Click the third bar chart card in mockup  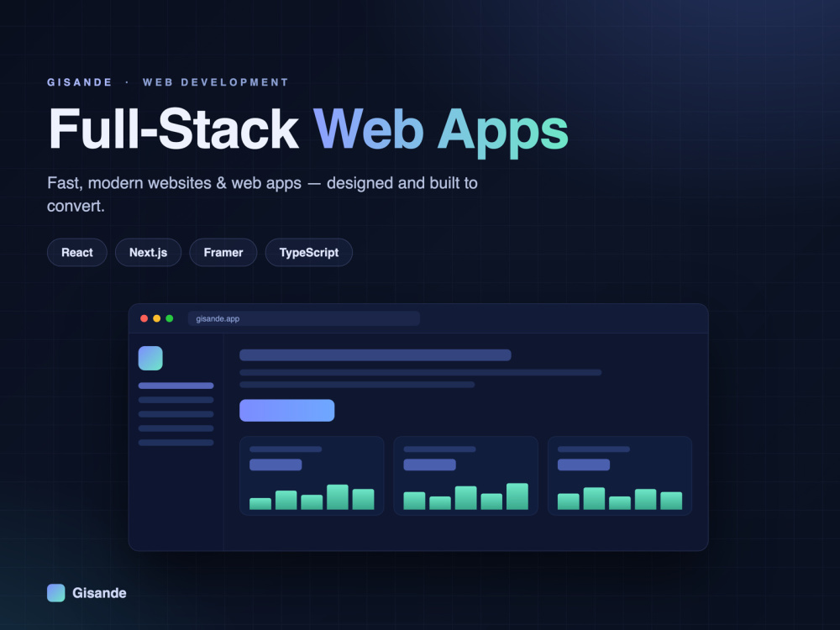pyautogui.click(x=620, y=475)
